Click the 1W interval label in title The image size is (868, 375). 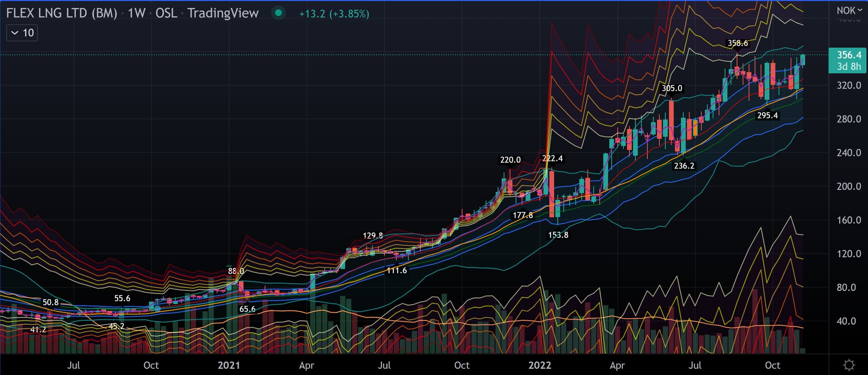pyautogui.click(x=136, y=13)
